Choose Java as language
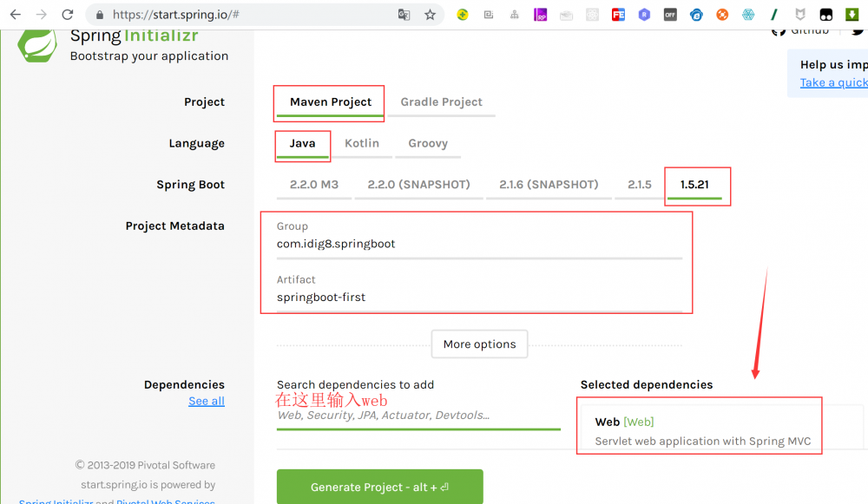868x504 pixels. click(302, 144)
